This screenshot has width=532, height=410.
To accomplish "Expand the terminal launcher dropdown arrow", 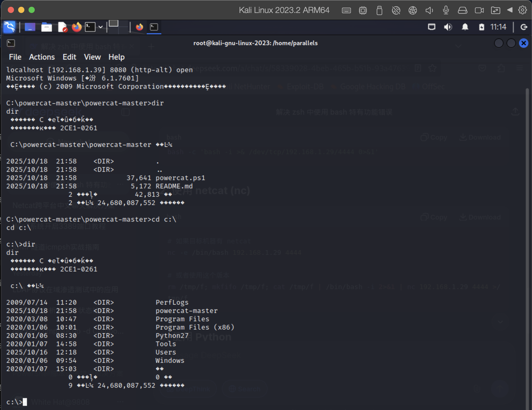I will (x=101, y=27).
